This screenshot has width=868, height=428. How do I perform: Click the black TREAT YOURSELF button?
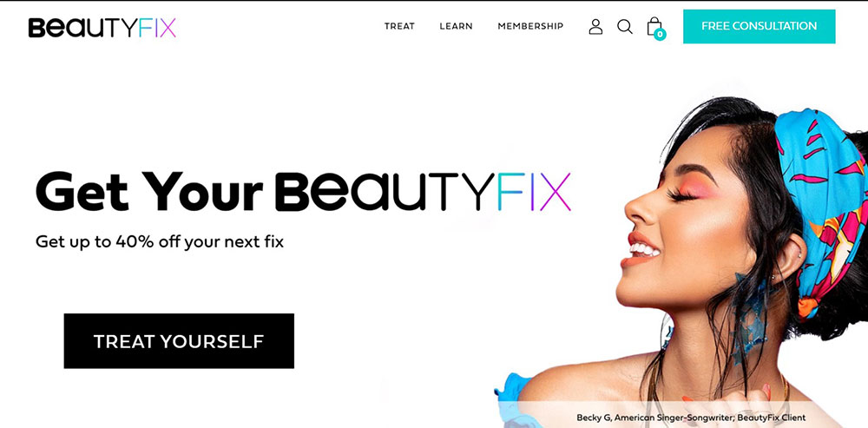179,341
